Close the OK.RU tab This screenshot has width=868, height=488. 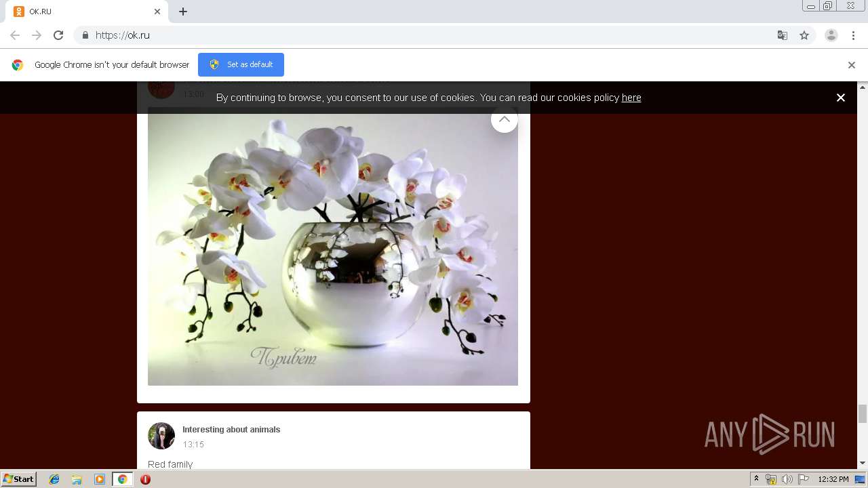[x=157, y=12]
